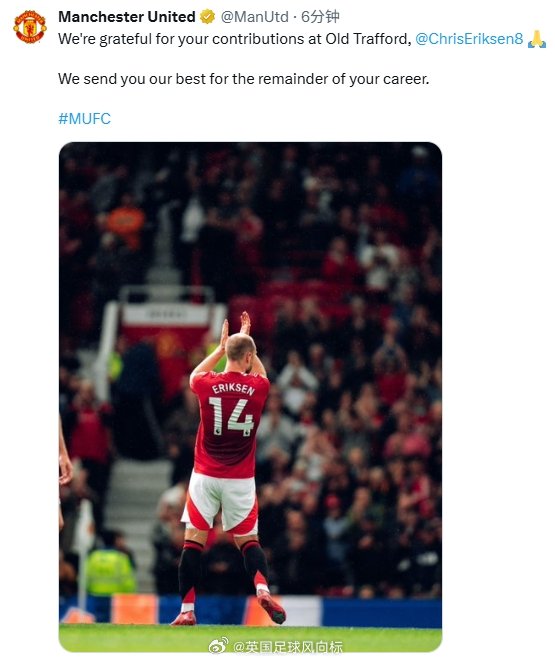555x661 pixels.
Task: Open the attached Eriksen photo
Action: (x=250, y=397)
